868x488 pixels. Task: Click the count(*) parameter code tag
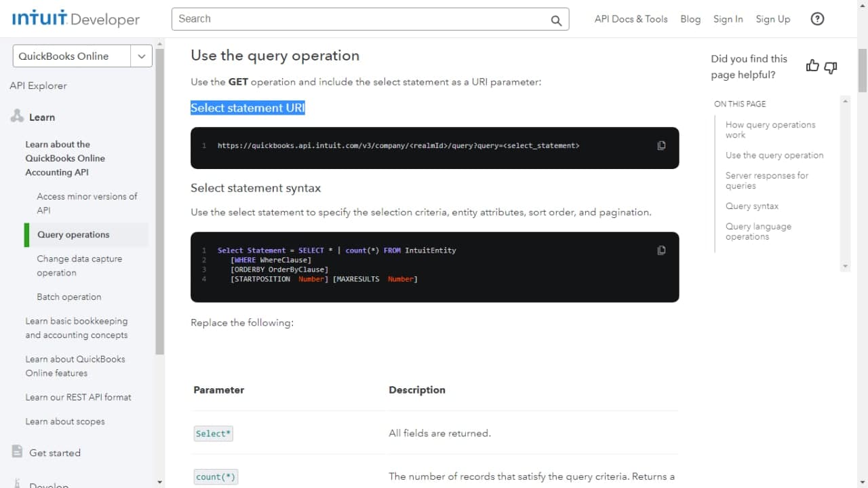click(216, 477)
